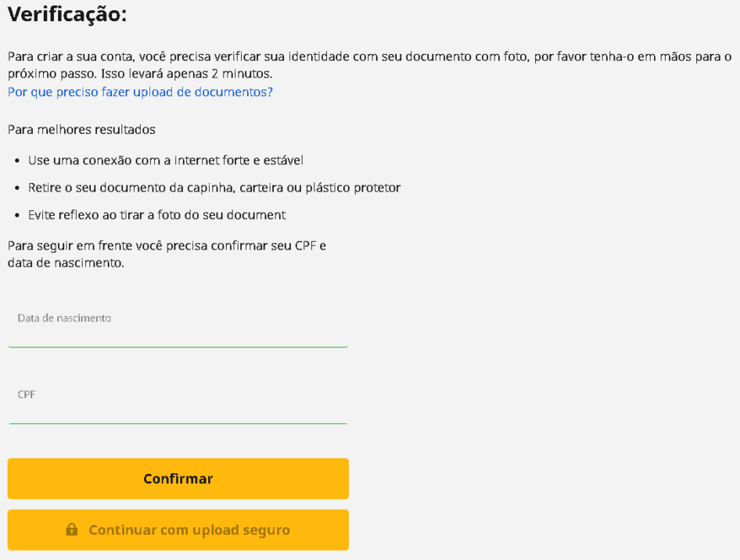The width and height of the screenshot is (740, 560).
Task: Click the bullet about removing the document cover
Action: [214, 188]
